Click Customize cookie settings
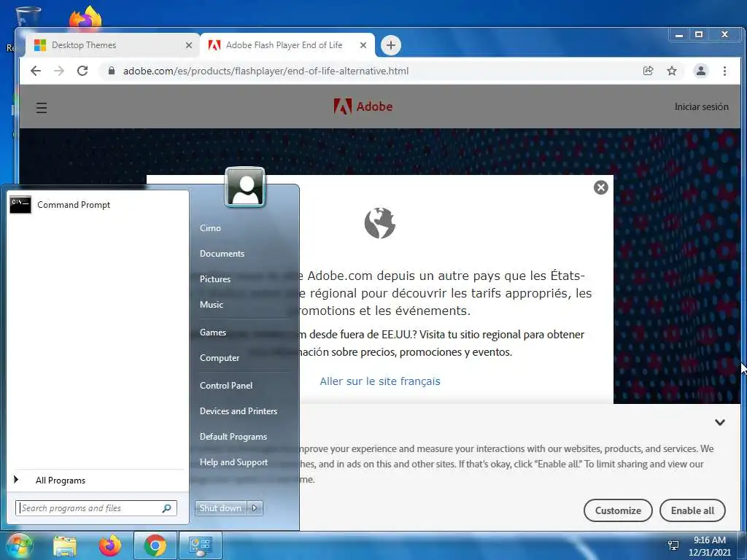This screenshot has width=747, height=560. point(618,510)
